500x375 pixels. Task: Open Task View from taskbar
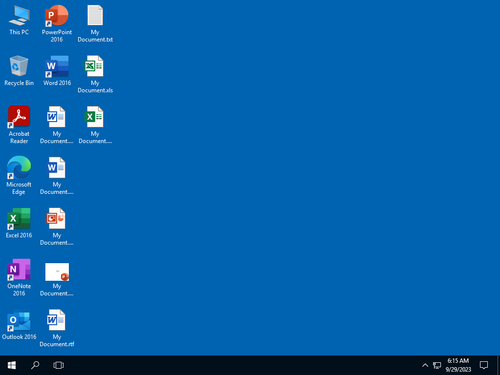[x=58, y=365]
